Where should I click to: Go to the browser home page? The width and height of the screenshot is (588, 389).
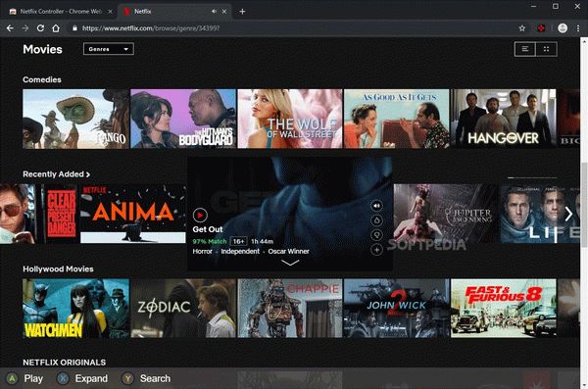coord(56,28)
